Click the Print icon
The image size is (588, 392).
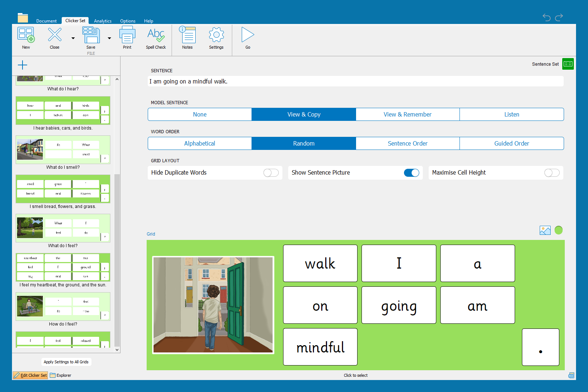[127, 35]
